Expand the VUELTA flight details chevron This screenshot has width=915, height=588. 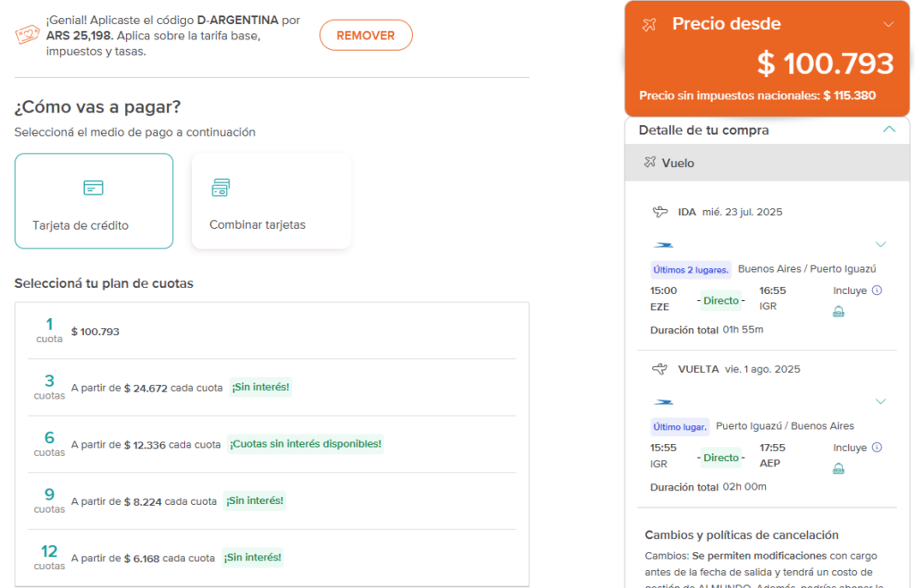click(x=881, y=400)
